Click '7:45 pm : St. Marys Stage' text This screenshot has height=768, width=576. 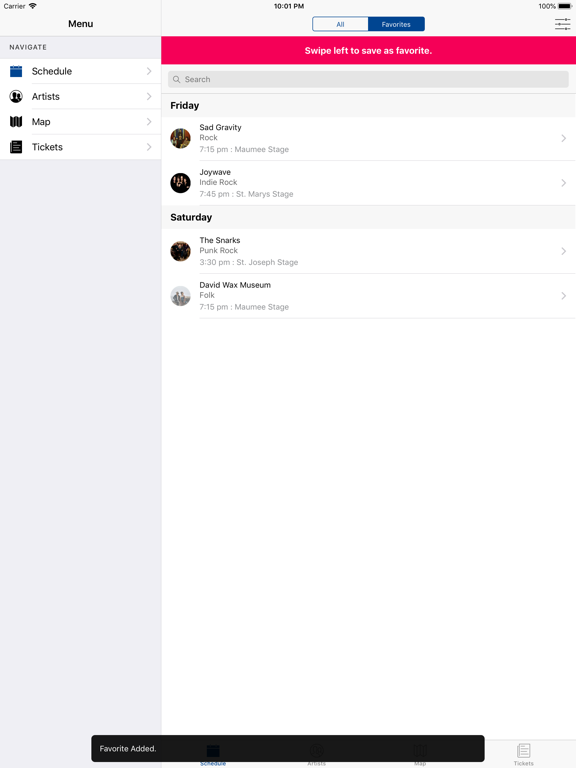(246, 194)
